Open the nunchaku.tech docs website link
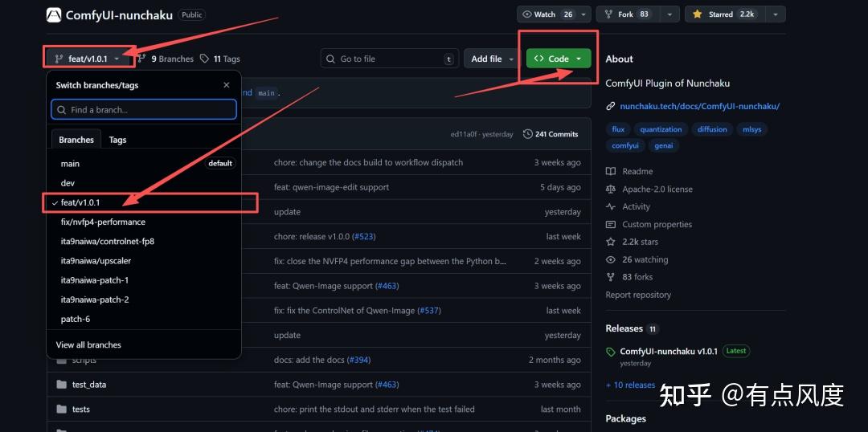The height and width of the screenshot is (432, 868). 700,106
